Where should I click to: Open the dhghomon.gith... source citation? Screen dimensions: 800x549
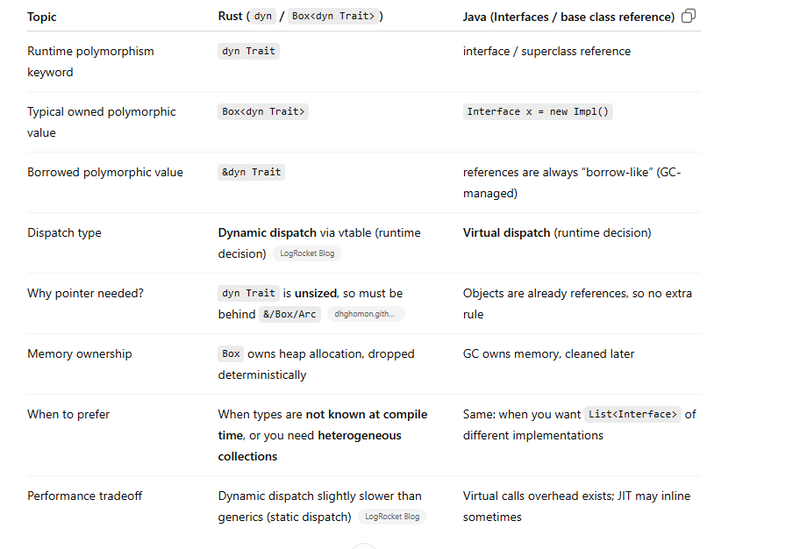point(366,314)
